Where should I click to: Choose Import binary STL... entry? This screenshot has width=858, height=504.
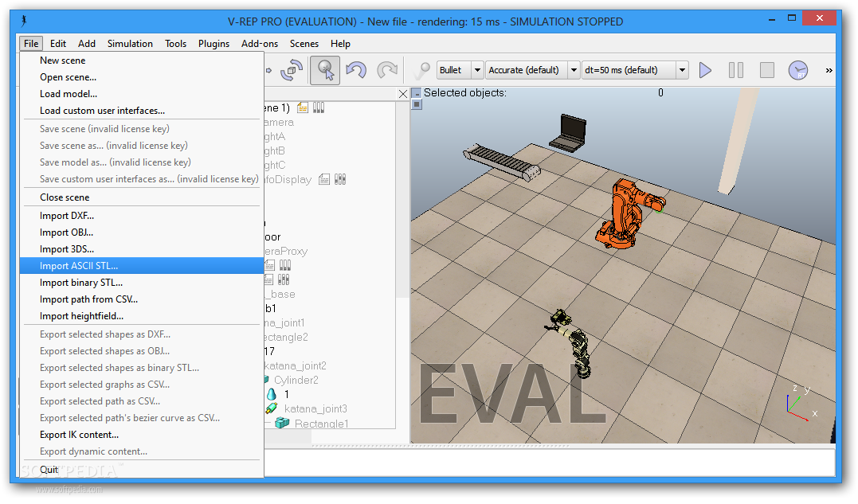click(x=142, y=283)
